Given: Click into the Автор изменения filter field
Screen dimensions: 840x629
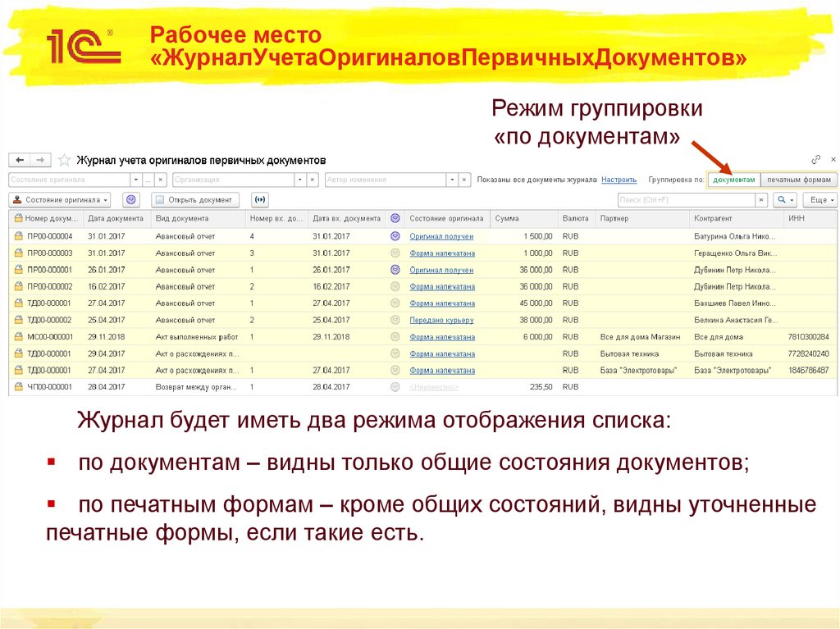Looking at the screenshot, I should click(386, 180).
